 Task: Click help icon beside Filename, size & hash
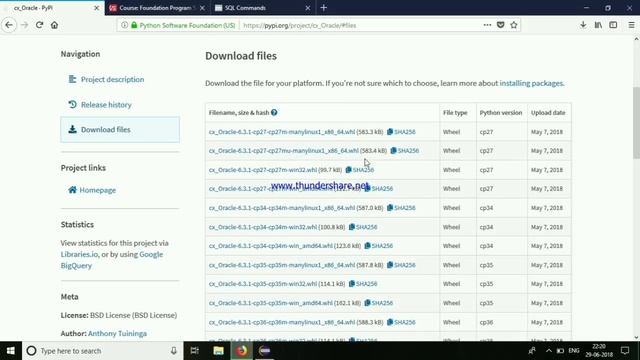pos(274,112)
